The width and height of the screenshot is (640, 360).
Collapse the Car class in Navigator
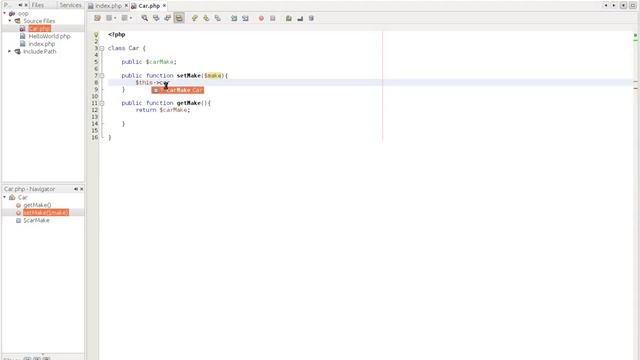pos(4,197)
